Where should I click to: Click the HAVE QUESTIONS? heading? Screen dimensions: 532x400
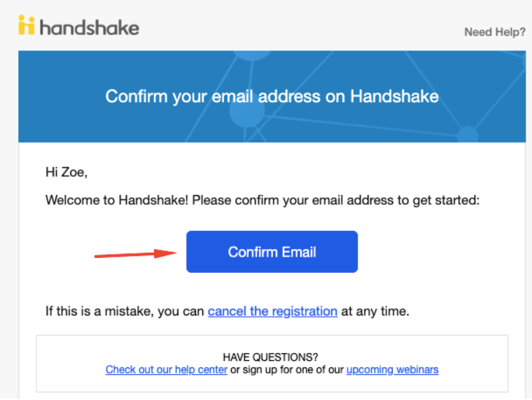pos(270,357)
